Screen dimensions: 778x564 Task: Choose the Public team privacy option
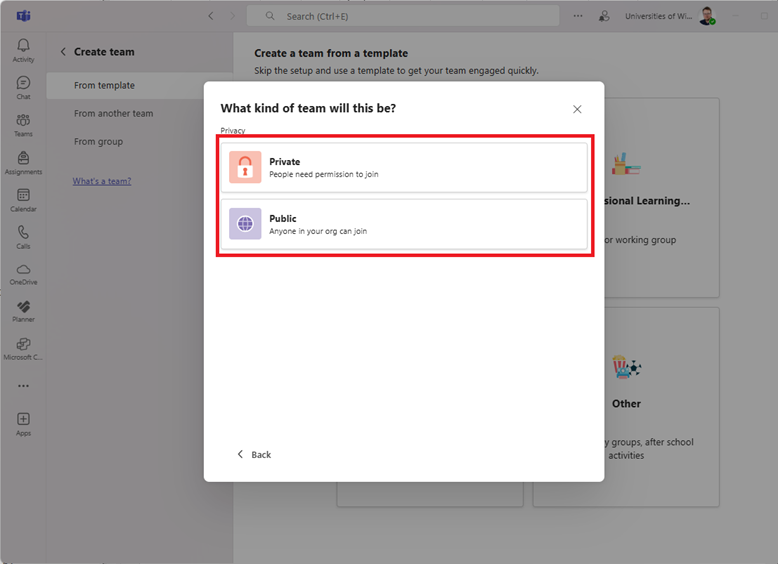pyautogui.click(x=403, y=224)
